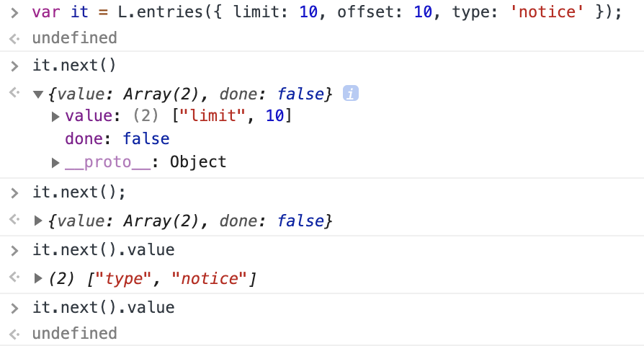Screen dimensions: 644x346
Task: Expand the __proto__: Object entry
Action: pyautogui.click(x=55, y=163)
